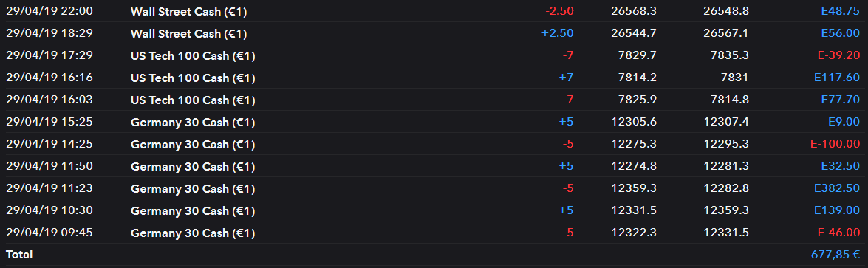Select Germany 30 Cash trade at 09:45
868x268 pixels.
pos(434,233)
